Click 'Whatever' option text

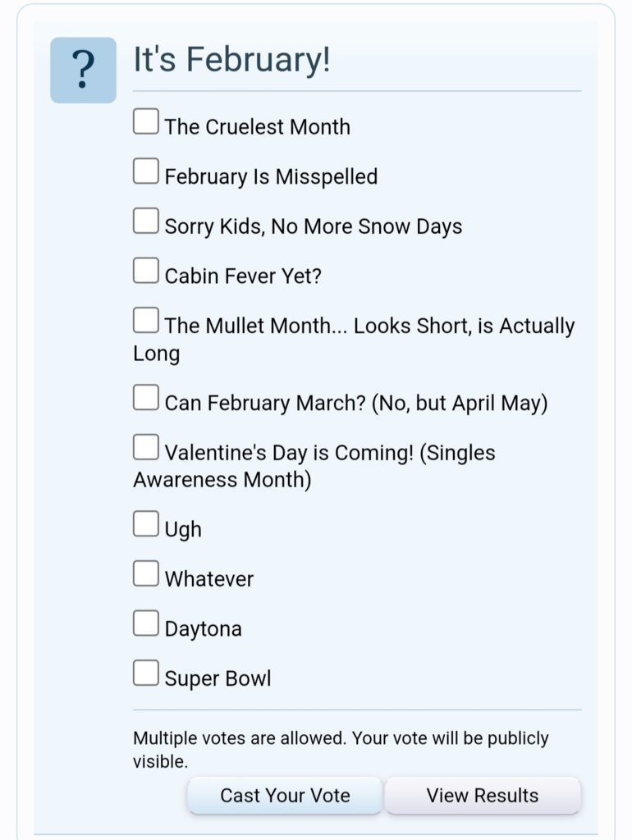(209, 579)
